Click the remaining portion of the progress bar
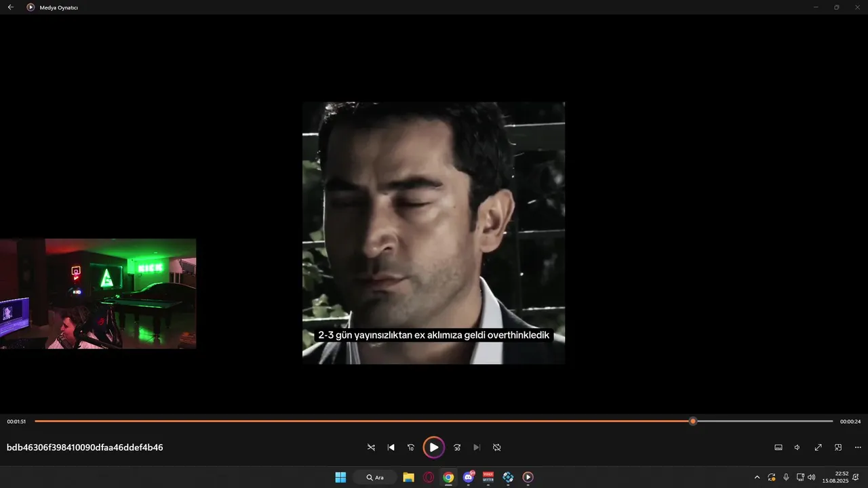The image size is (868, 488). pyautogui.click(x=764, y=421)
